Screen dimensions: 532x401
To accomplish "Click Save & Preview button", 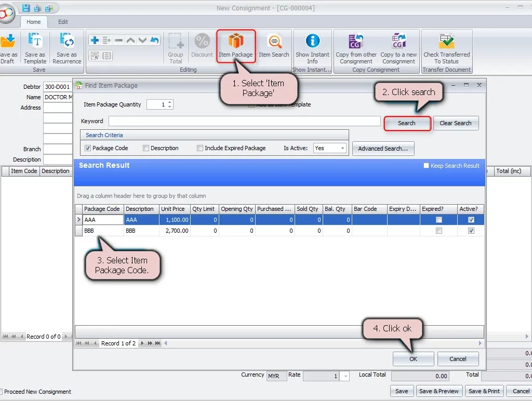I will click(x=438, y=391).
